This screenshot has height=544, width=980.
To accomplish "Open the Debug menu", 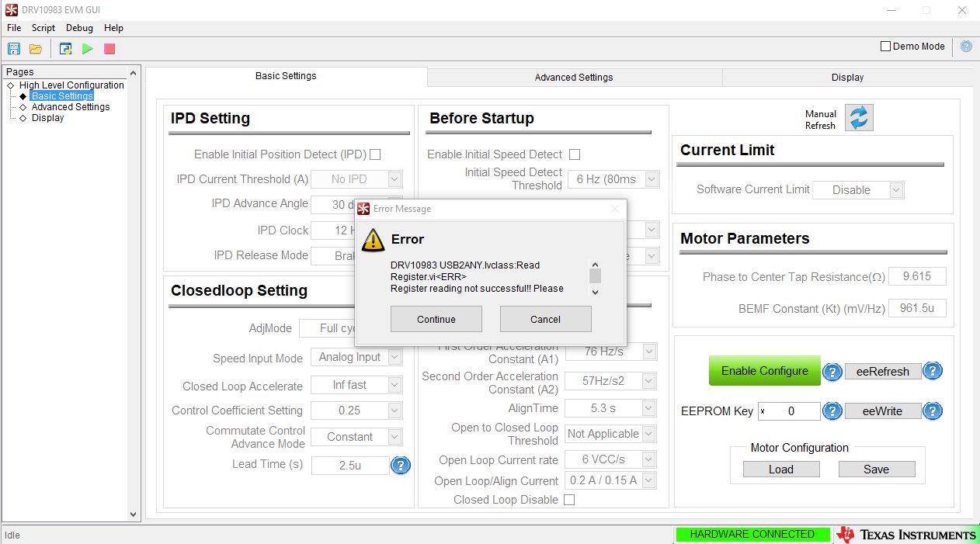I will [x=79, y=28].
